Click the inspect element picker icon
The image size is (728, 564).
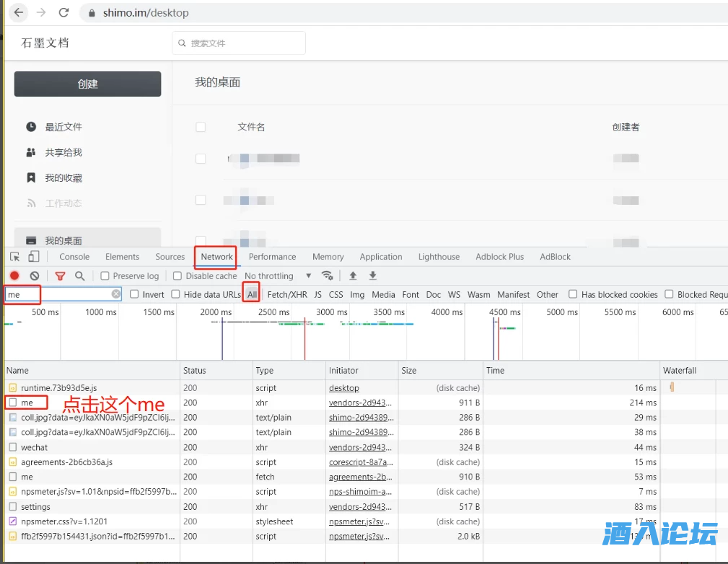14,257
